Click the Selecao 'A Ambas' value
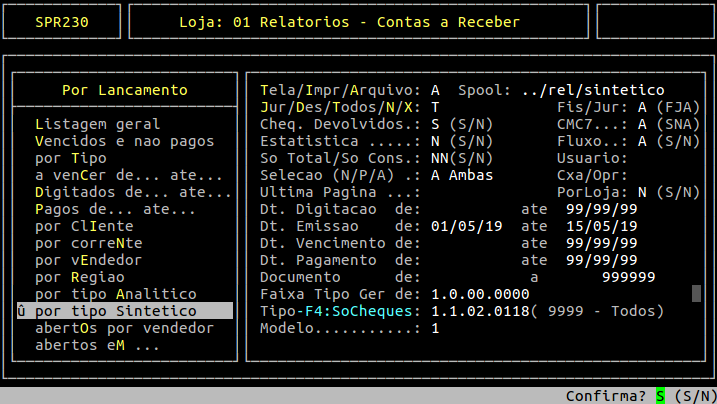717x404 pixels. pos(464,175)
